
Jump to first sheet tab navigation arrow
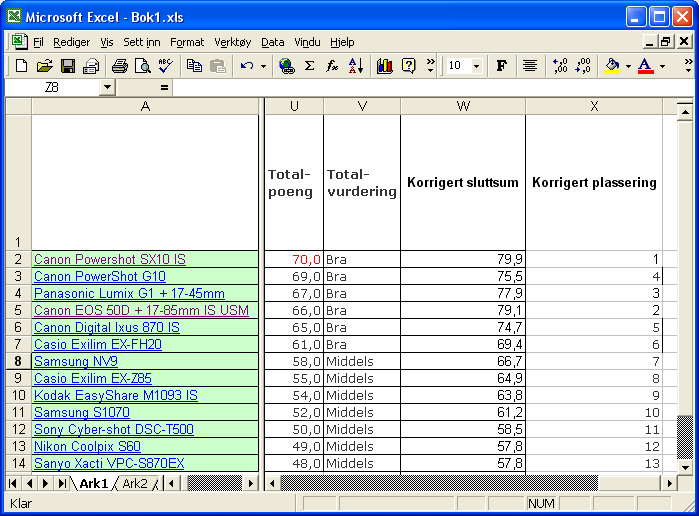point(13,483)
